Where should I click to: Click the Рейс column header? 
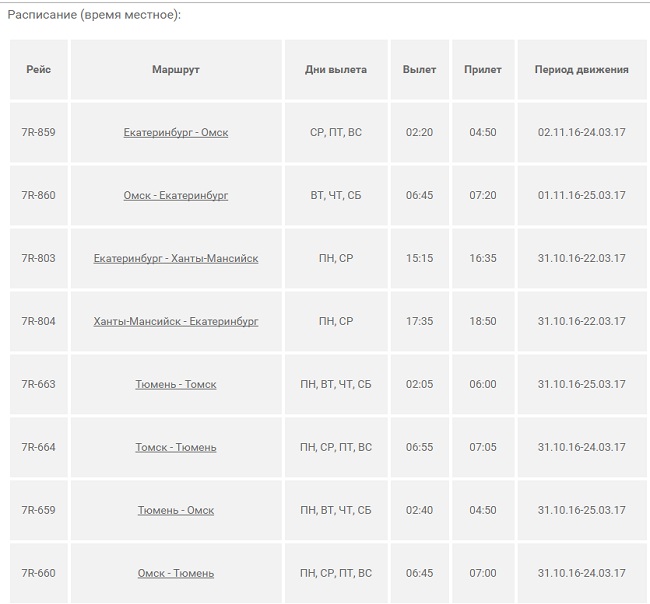pos(39,70)
